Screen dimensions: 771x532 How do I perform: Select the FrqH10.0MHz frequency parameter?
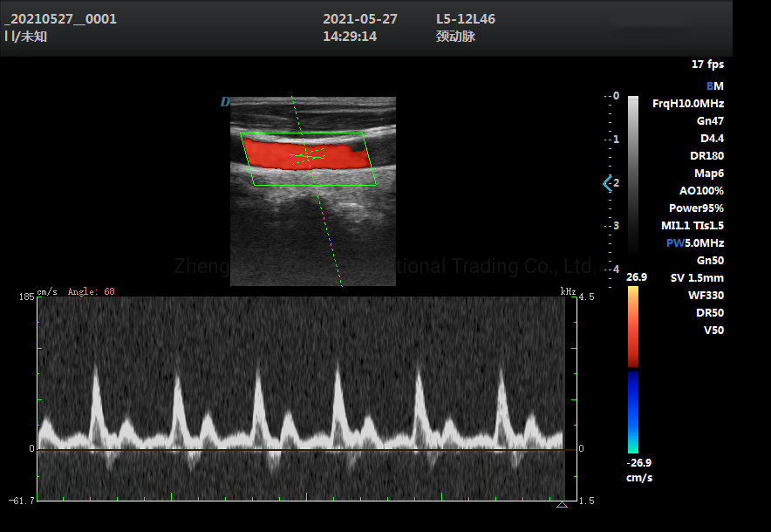pos(688,104)
